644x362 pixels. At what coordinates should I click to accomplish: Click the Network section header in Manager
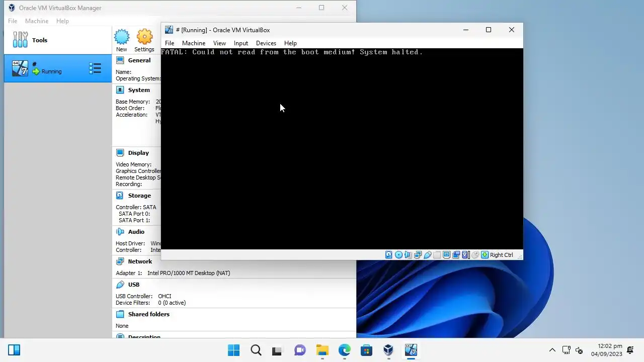pyautogui.click(x=140, y=261)
